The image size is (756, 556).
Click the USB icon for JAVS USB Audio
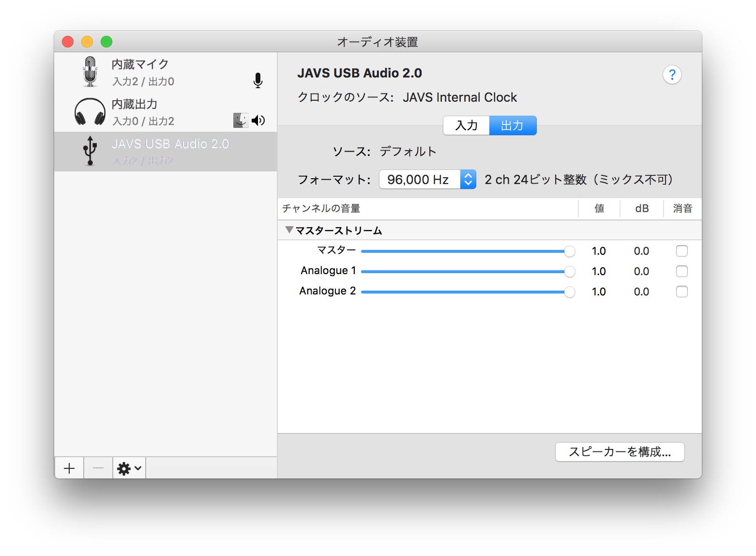(x=90, y=151)
